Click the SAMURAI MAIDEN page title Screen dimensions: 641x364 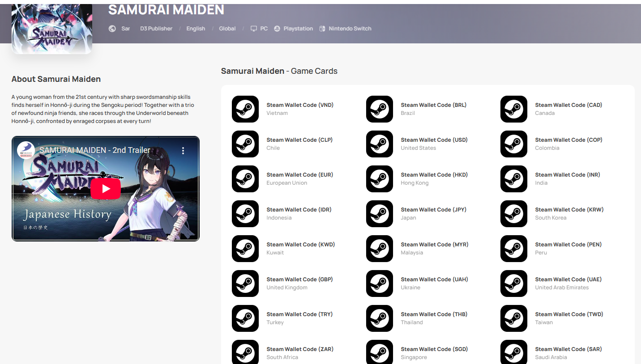166,9
